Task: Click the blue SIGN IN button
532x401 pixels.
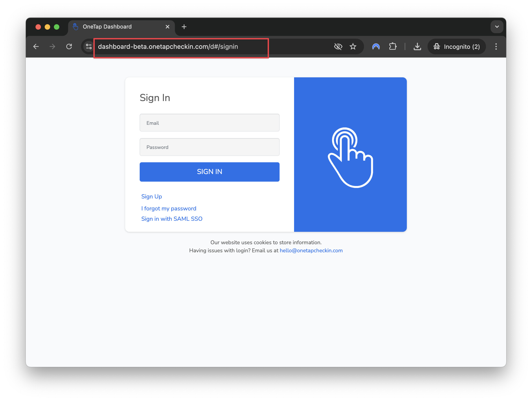Action: (x=209, y=172)
